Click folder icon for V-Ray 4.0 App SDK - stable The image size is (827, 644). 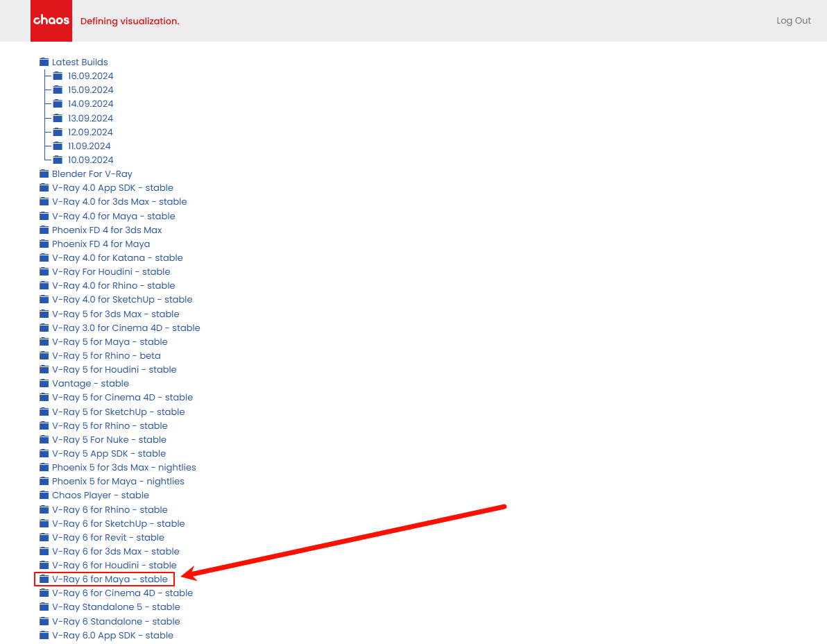[x=44, y=188]
